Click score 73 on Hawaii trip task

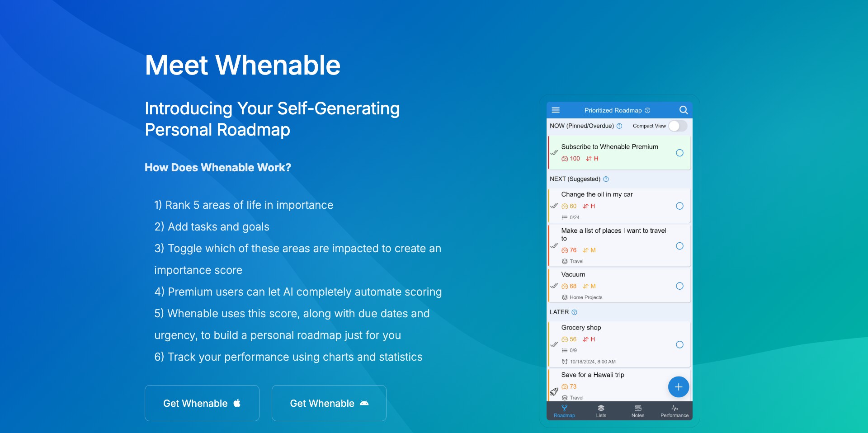(569, 386)
